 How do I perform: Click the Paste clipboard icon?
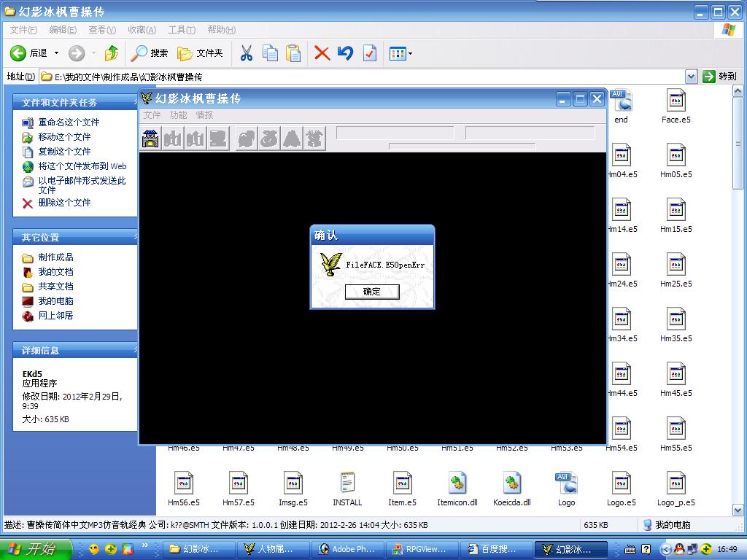coord(293,52)
